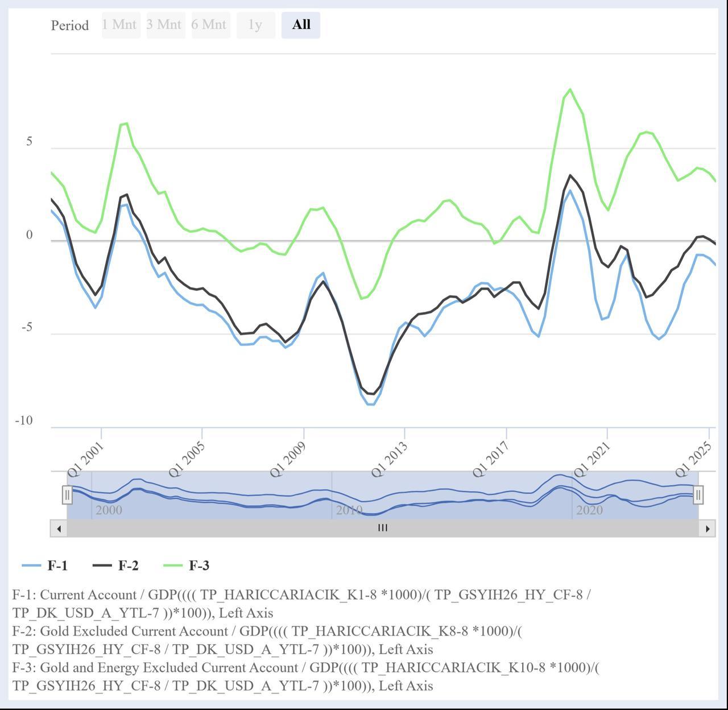Switch the period to 1y
Image resolution: width=728 pixels, height=710 pixels.
point(255,25)
